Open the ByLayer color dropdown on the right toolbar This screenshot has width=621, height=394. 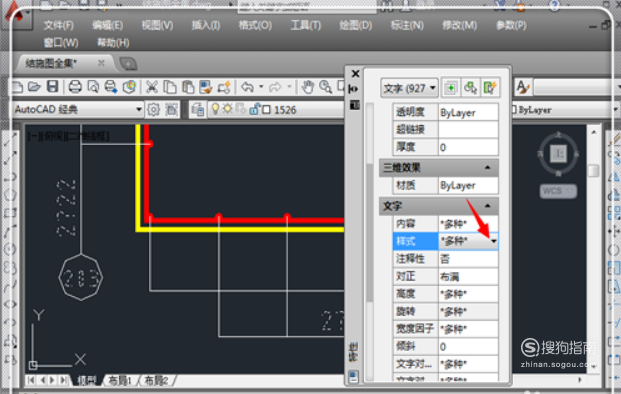tap(615, 109)
